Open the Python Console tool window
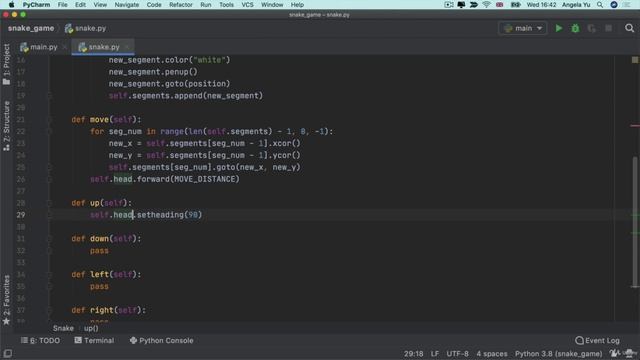The image size is (640, 360). [x=162, y=340]
